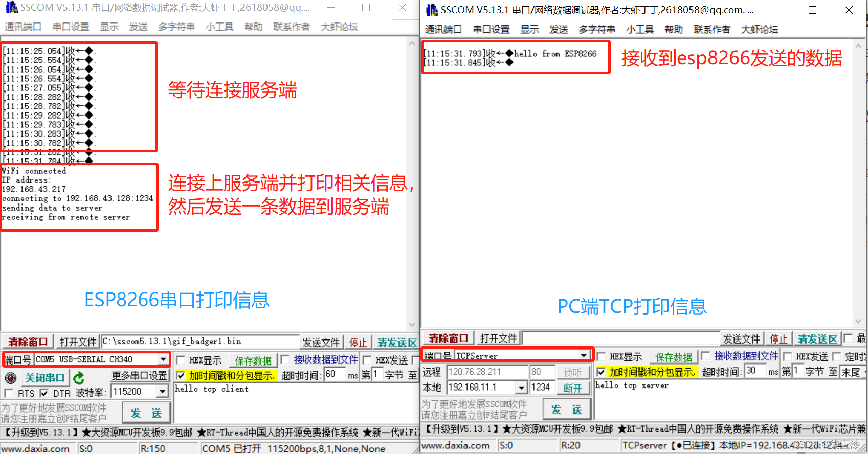Toggle HEX发送 checkbox in right window
The image size is (868, 454).
point(787,356)
